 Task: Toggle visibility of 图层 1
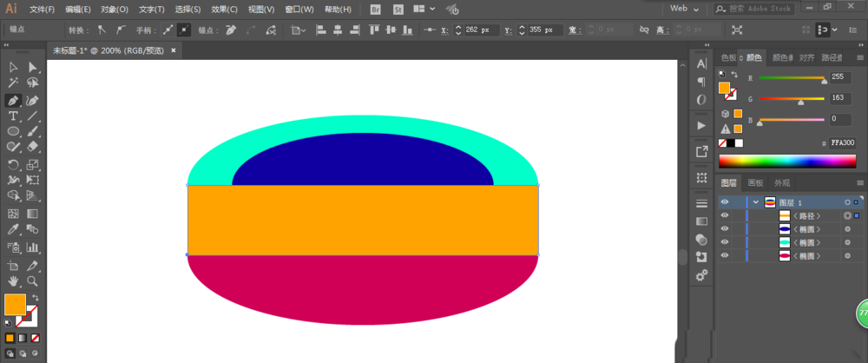[x=725, y=201]
